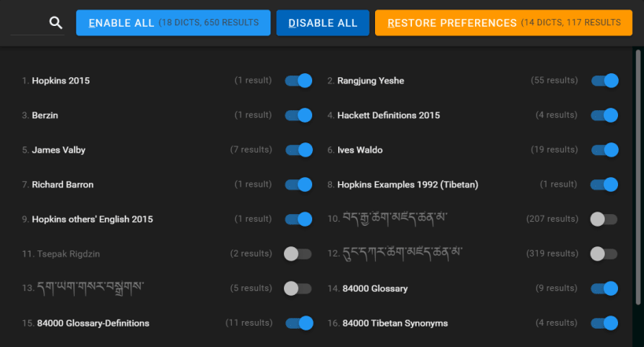Viewport: 644px width, 347px height.
Task: Disable 84000 Glossary-Definitions toggle
Action: 300,323
